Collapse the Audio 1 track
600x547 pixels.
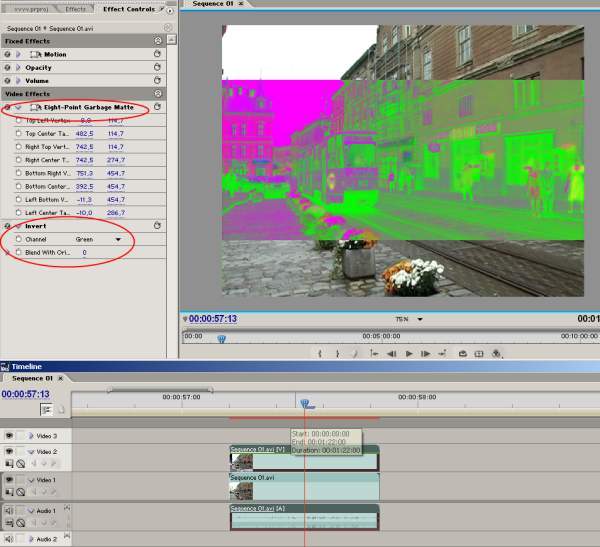coord(31,511)
